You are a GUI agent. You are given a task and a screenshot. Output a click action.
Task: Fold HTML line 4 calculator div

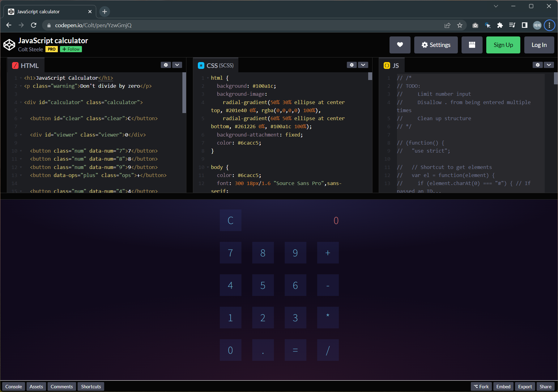coord(21,102)
